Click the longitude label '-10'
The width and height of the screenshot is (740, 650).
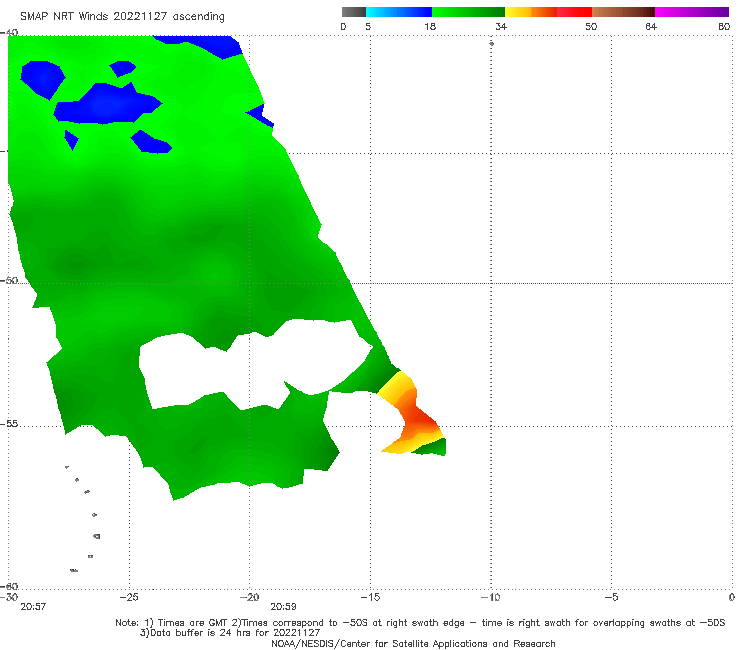pyautogui.click(x=491, y=597)
